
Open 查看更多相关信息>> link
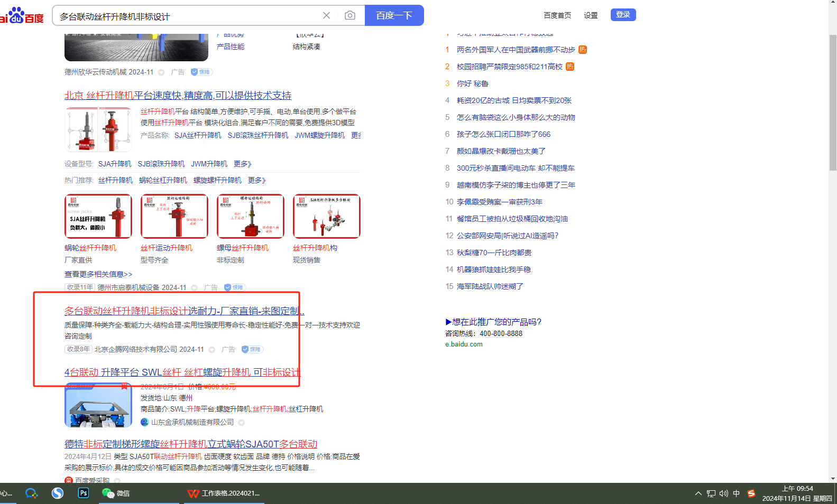click(98, 274)
